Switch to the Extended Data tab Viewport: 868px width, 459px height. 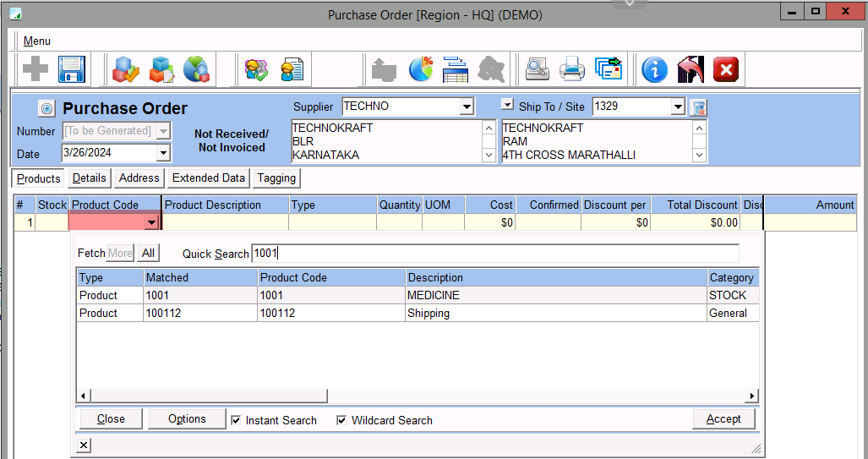click(208, 178)
